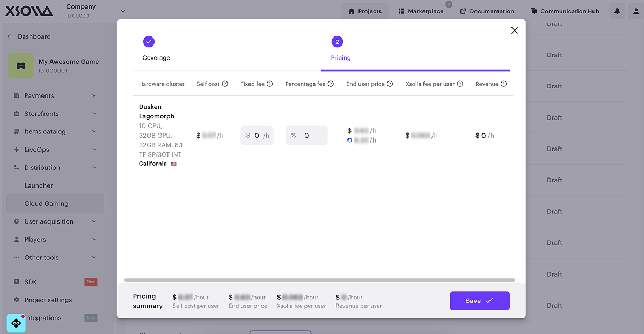Click the Xsolla fee per user help icon
The height and width of the screenshot is (334, 644).
460,84
